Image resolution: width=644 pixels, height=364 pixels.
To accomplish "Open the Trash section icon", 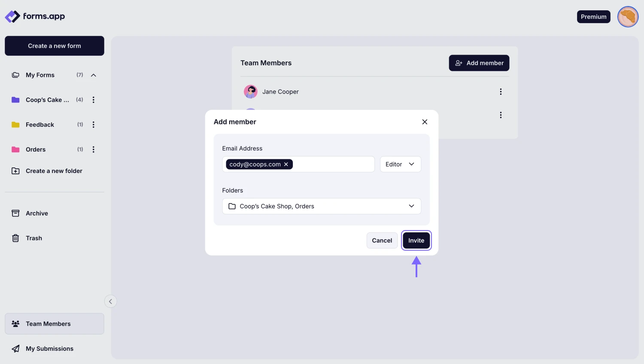I will (x=15, y=238).
